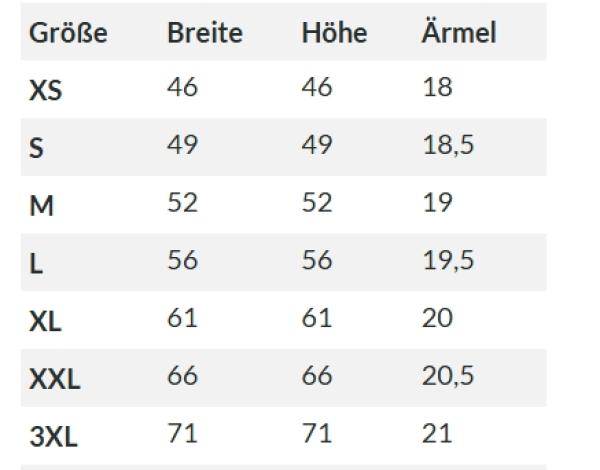Click the Größe column header
The height and width of the screenshot is (470, 600).
pos(68,33)
